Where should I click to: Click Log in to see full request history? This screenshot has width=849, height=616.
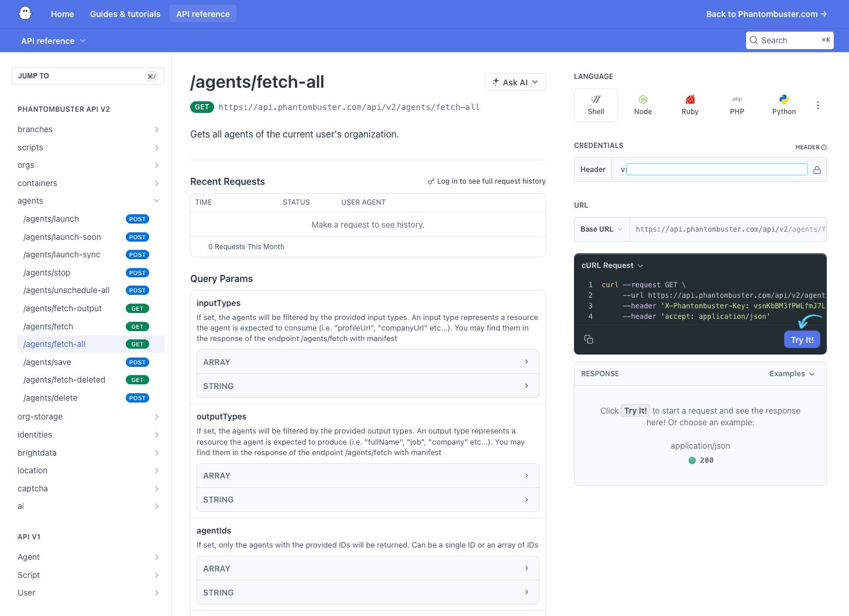[487, 181]
